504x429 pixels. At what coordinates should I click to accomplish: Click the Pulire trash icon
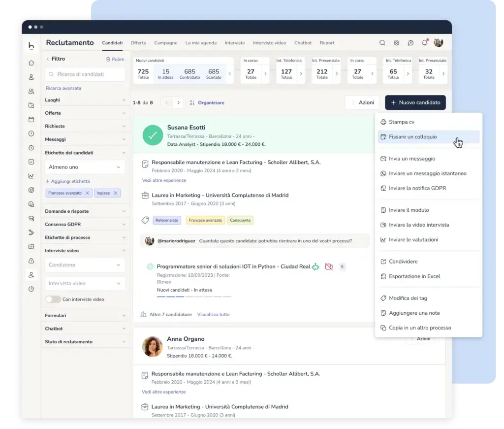coord(108,59)
